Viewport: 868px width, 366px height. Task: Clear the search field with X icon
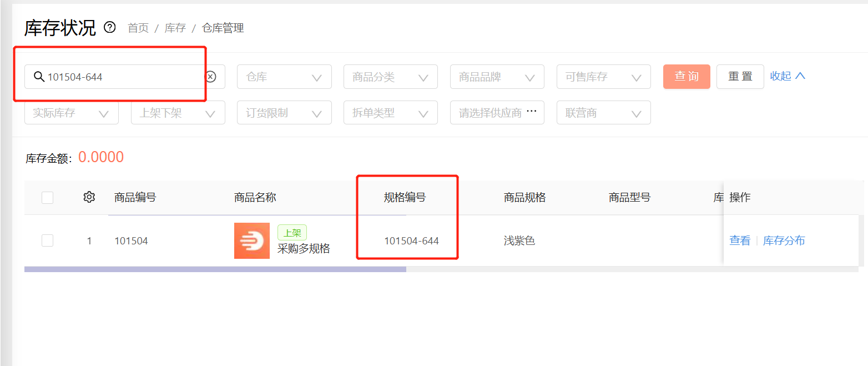coord(210,77)
